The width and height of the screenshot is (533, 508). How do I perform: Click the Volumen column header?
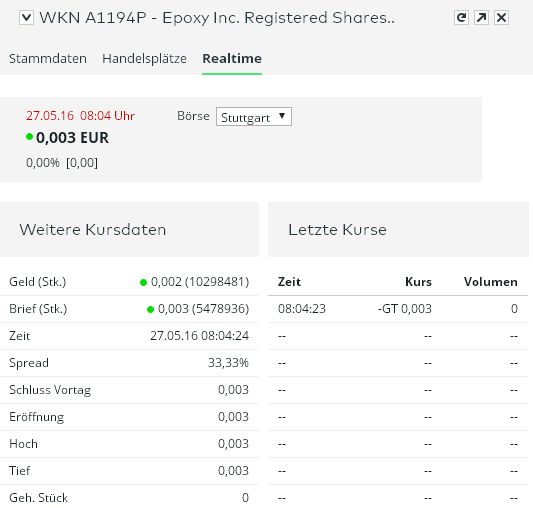click(491, 282)
